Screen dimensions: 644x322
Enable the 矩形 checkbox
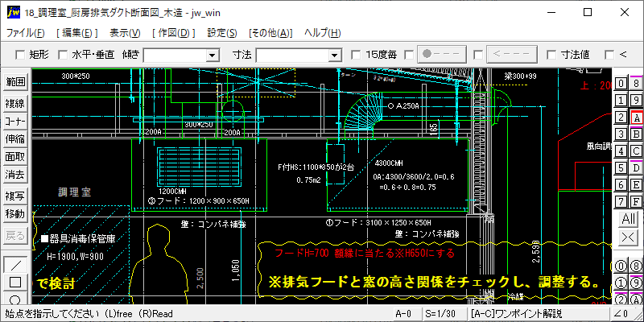click(x=19, y=54)
